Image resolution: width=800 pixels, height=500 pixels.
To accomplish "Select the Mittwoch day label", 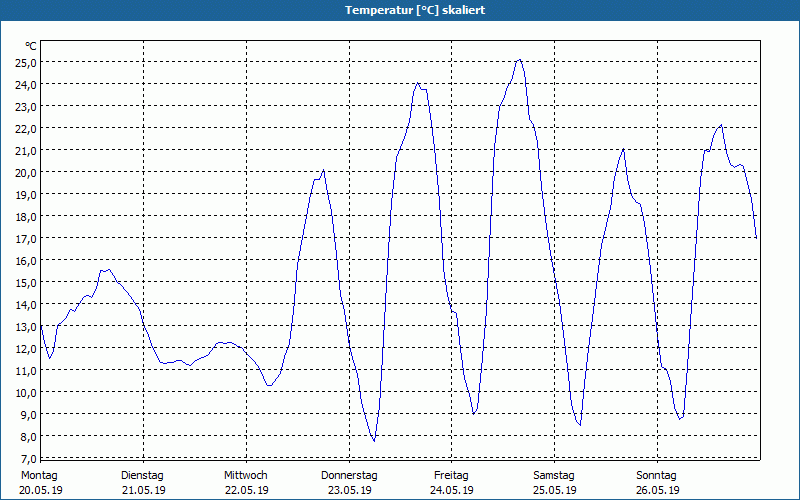I will [245, 476].
